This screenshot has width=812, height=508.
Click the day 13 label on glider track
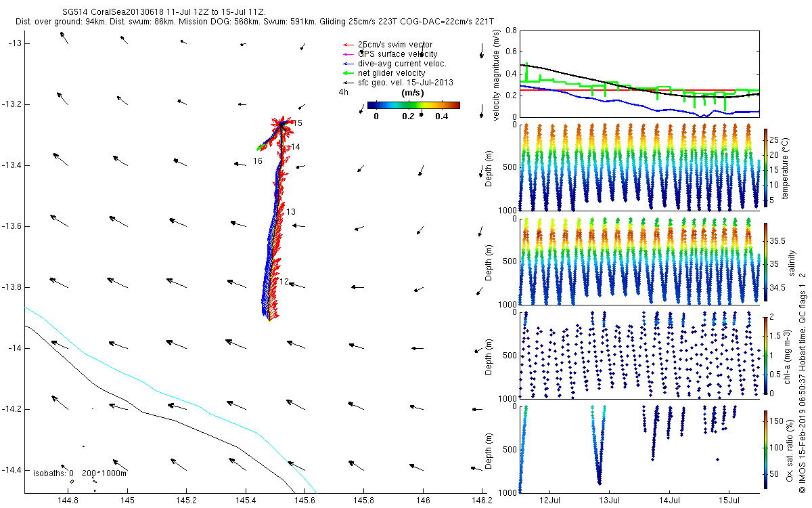[291, 212]
